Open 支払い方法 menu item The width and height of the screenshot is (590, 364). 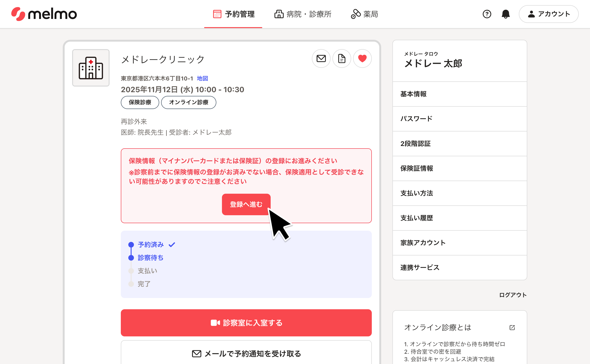(459, 193)
